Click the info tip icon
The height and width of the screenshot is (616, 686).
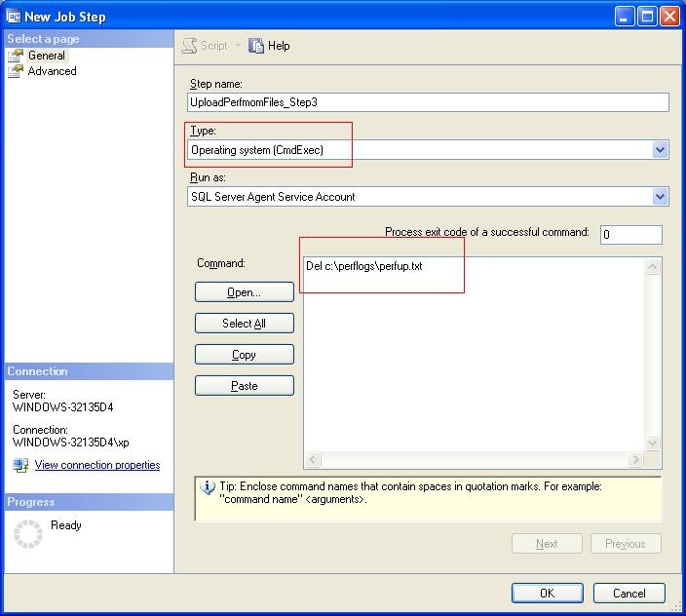(x=207, y=487)
